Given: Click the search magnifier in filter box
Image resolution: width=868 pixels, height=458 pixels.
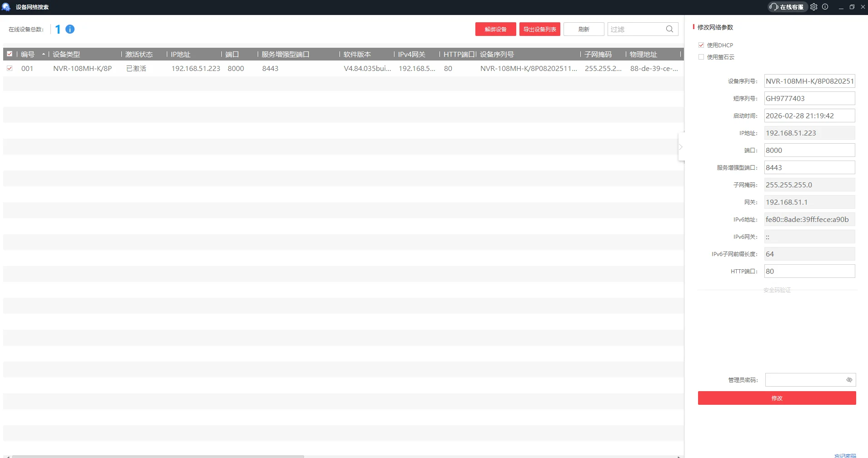Looking at the screenshot, I should [x=669, y=29].
